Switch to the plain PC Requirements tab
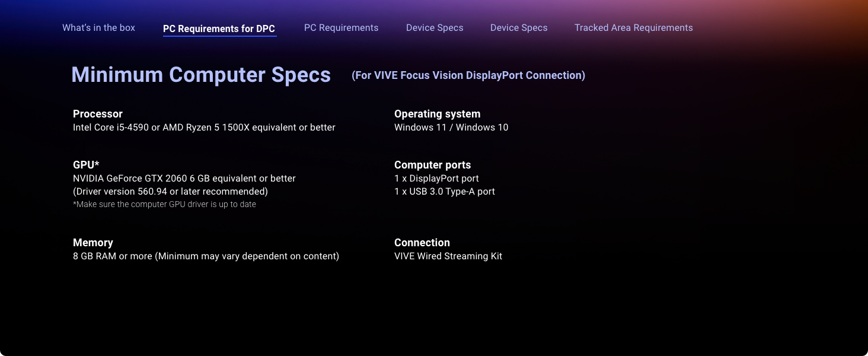The width and height of the screenshot is (868, 356). (341, 28)
